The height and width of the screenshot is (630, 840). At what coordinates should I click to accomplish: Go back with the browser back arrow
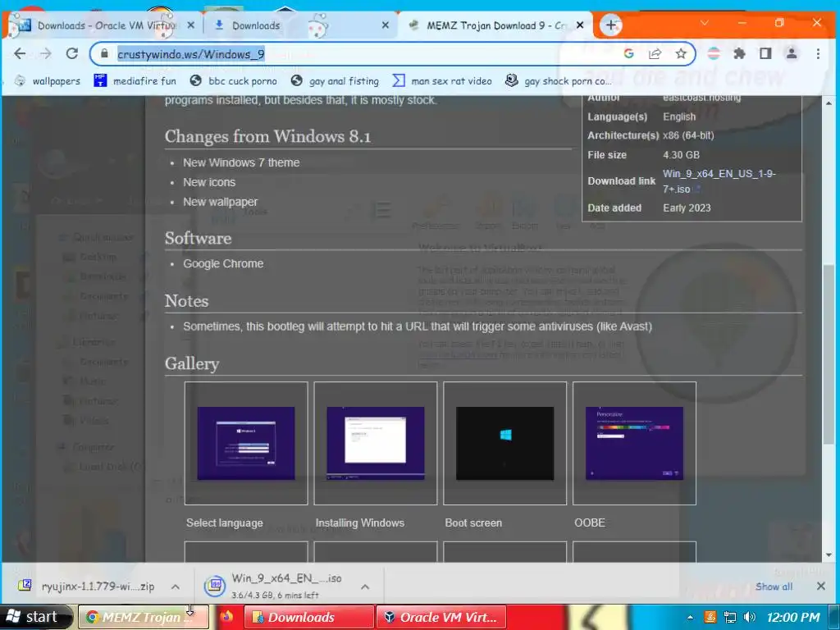point(20,53)
